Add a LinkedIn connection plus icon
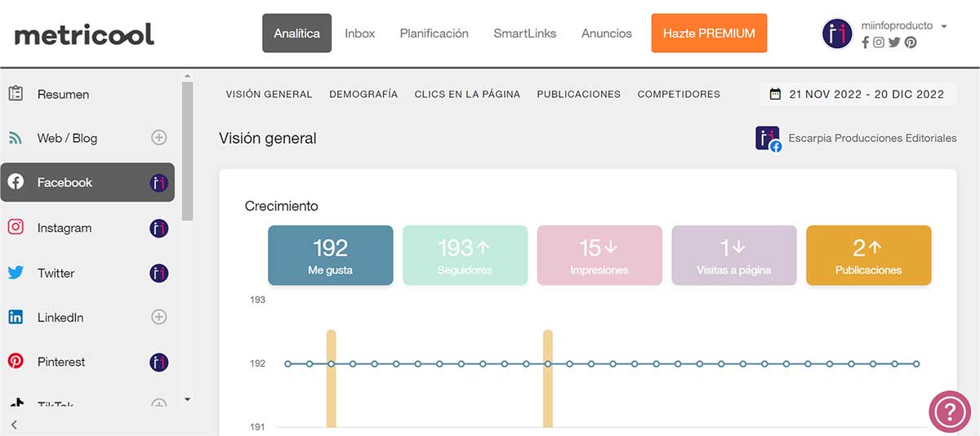This screenshot has height=436, width=980. [x=159, y=317]
